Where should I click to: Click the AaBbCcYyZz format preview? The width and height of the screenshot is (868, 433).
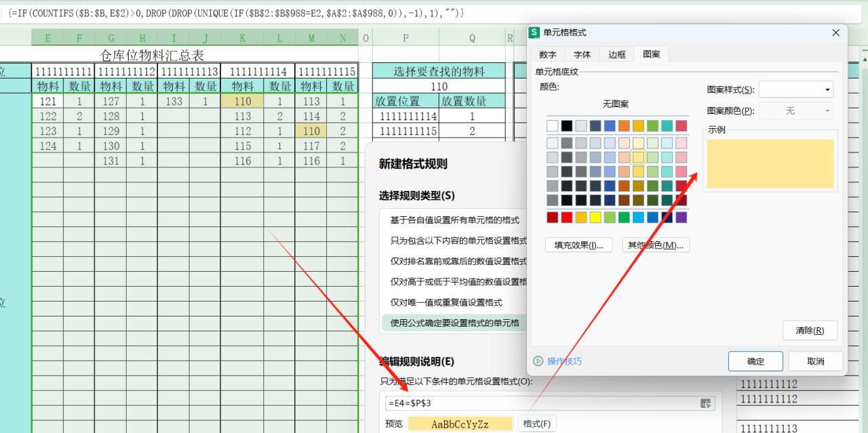460,424
